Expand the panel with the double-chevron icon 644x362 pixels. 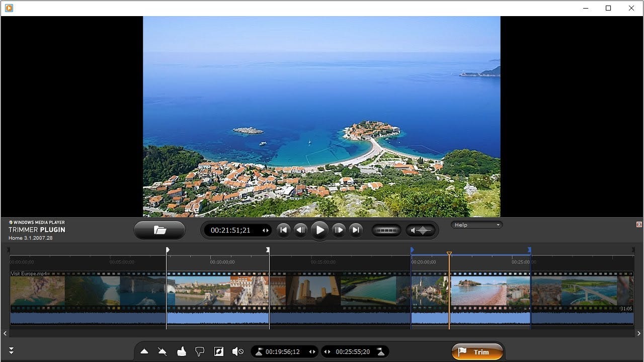(x=11, y=351)
